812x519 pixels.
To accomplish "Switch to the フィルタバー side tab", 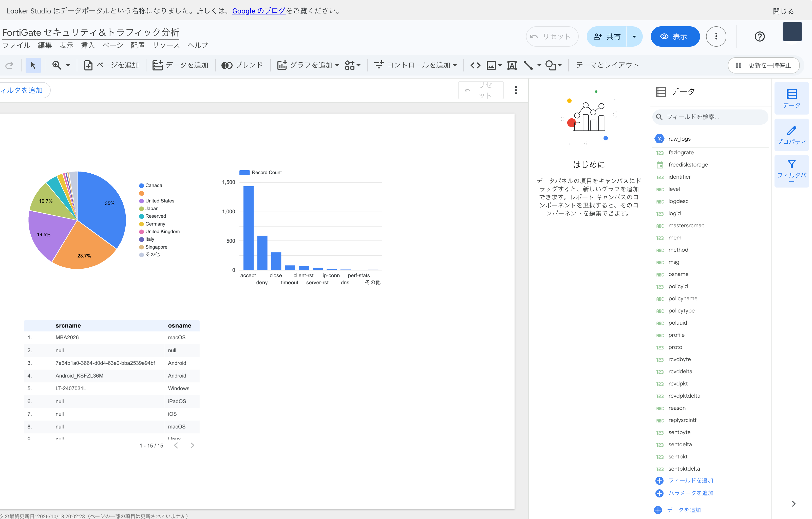I will [x=791, y=171].
